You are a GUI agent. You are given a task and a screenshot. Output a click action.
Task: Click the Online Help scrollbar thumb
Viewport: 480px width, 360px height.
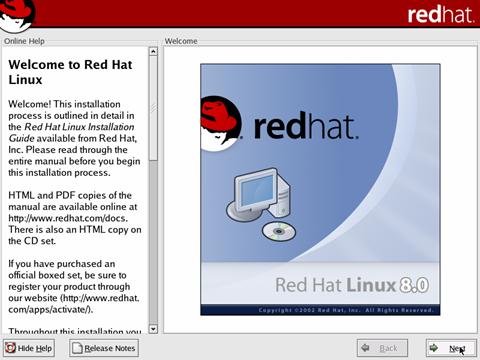coord(153,108)
